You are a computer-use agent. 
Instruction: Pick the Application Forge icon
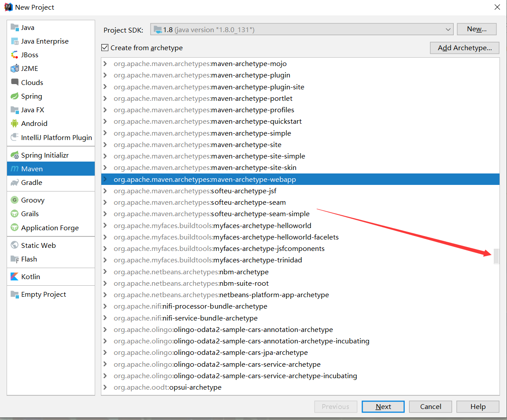pyautogui.click(x=15, y=228)
